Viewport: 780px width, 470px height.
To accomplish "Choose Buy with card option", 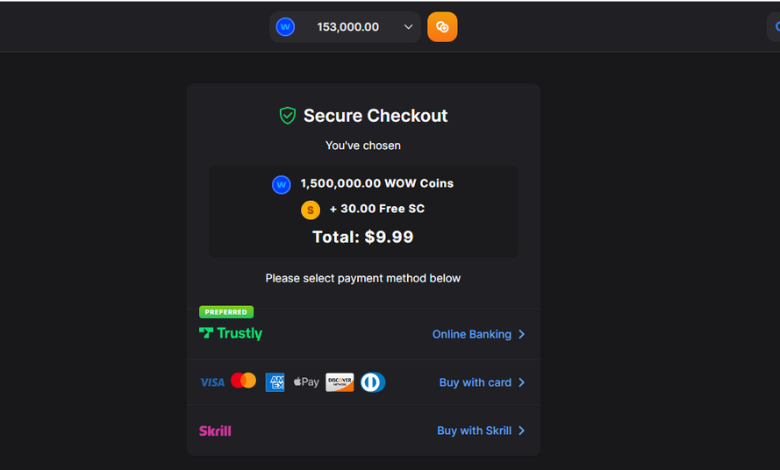I will click(x=475, y=382).
